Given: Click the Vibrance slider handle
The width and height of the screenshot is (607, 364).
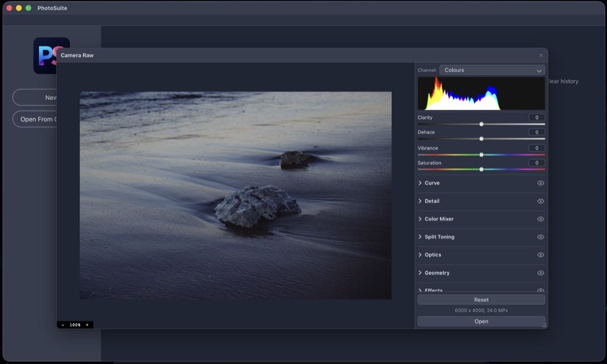Looking at the screenshot, I should (481, 155).
